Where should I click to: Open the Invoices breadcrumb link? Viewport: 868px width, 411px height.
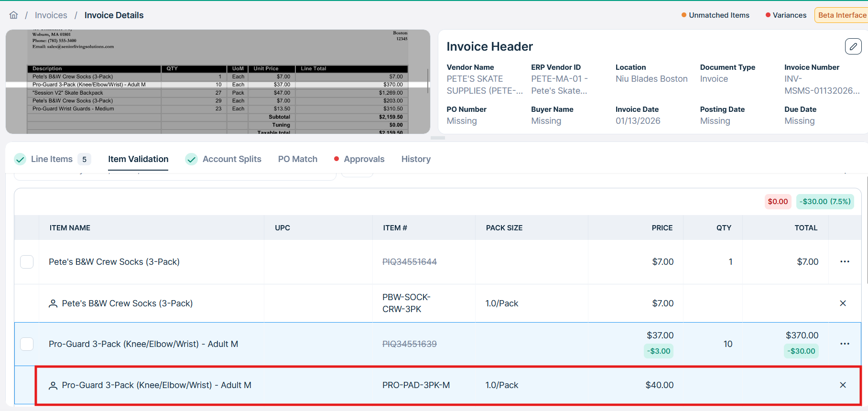(51, 15)
